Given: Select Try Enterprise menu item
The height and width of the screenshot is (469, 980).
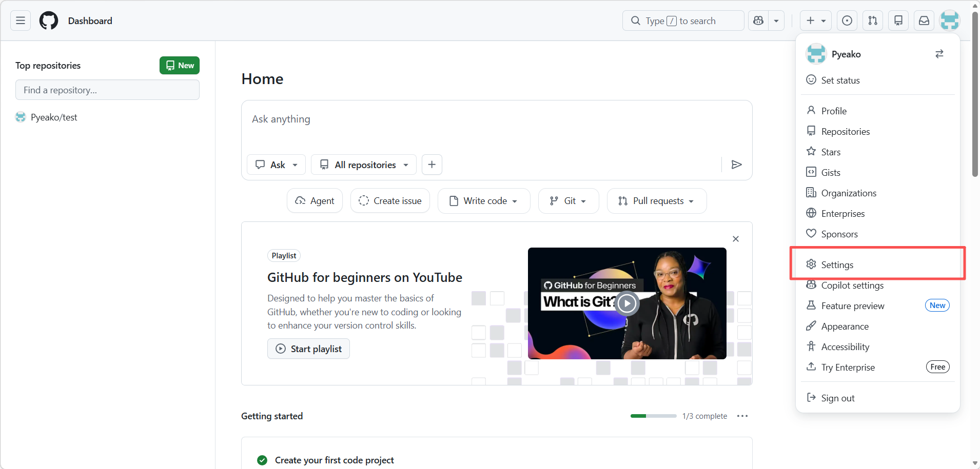Looking at the screenshot, I should (x=878, y=367).
